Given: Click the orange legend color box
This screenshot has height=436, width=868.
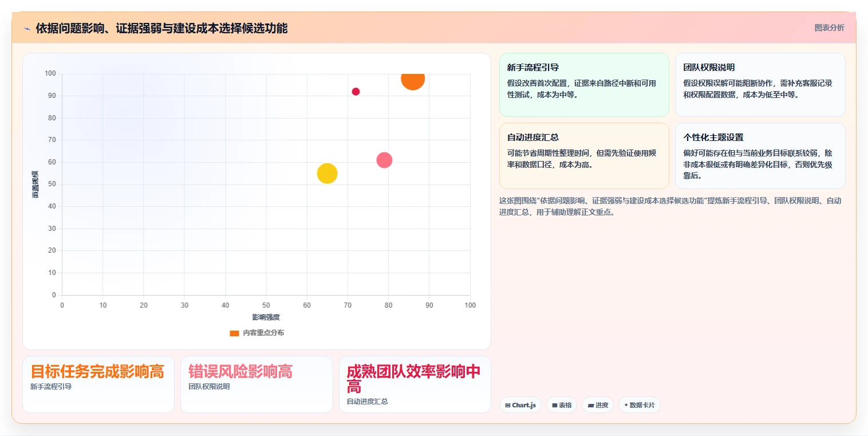Looking at the screenshot, I should click(234, 333).
